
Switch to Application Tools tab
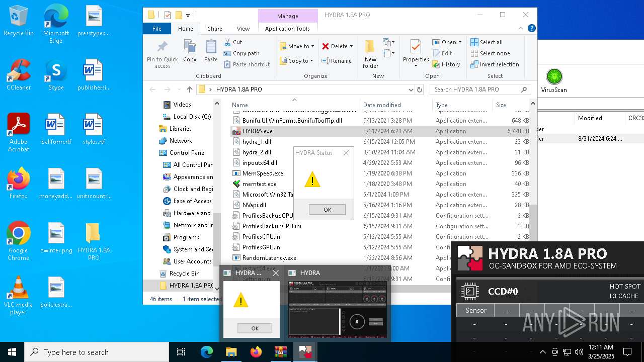tap(287, 29)
